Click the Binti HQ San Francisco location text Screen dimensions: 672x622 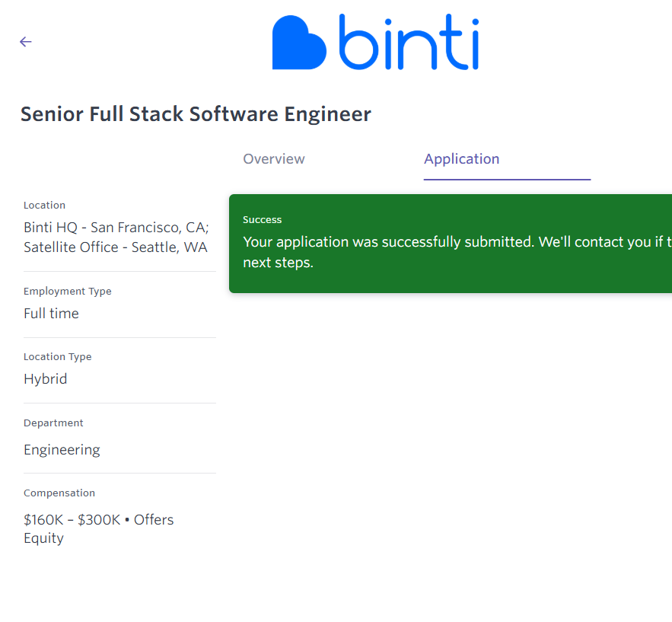pyautogui.click(x=116, y=228)
